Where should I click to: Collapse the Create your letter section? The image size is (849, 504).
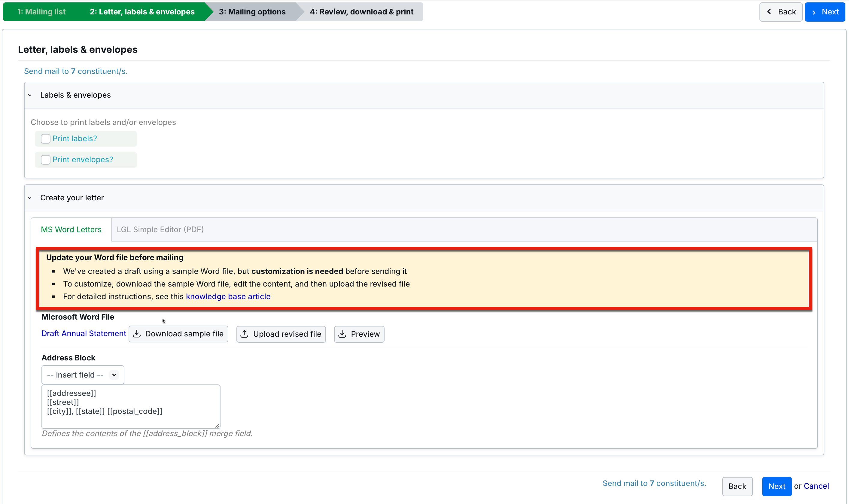[x=30, y=198]
